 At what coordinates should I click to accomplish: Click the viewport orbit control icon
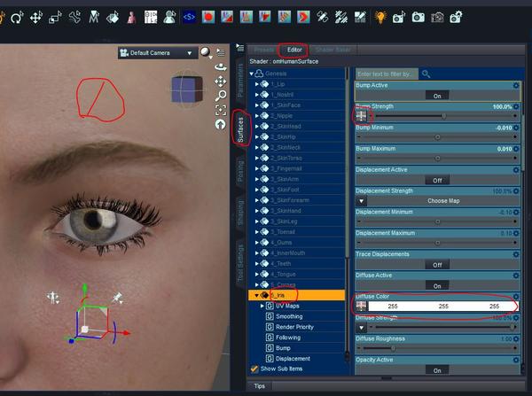click(221, 67)
